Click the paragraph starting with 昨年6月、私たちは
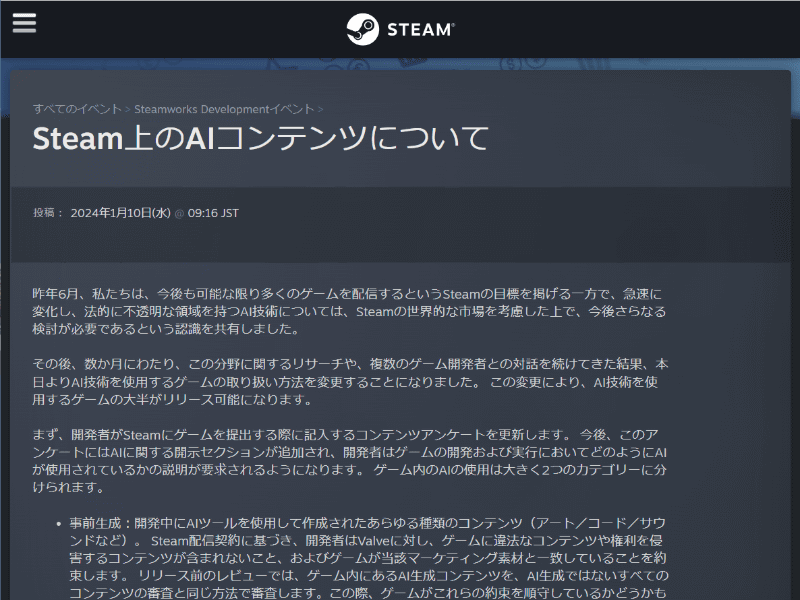The width and height of the screenshot is (800, 600). point(349,311)
